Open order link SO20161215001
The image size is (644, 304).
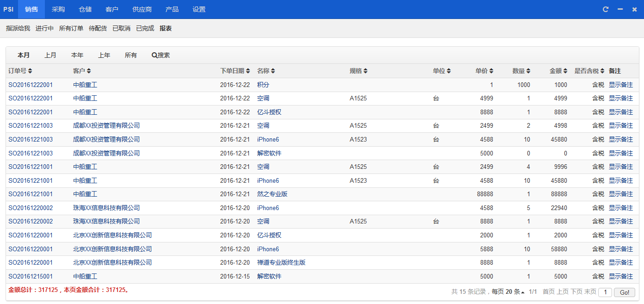pyautogui.click(x=31, y=277)
